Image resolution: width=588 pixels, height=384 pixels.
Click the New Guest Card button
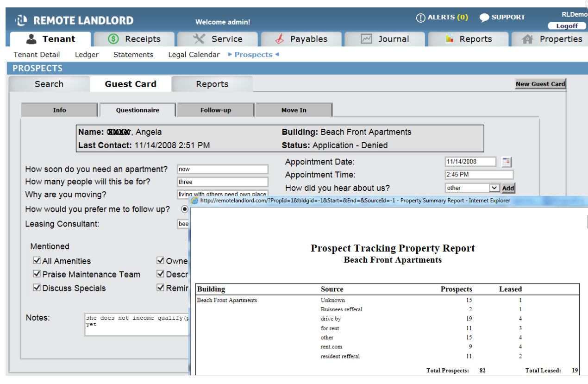point(541,84)
